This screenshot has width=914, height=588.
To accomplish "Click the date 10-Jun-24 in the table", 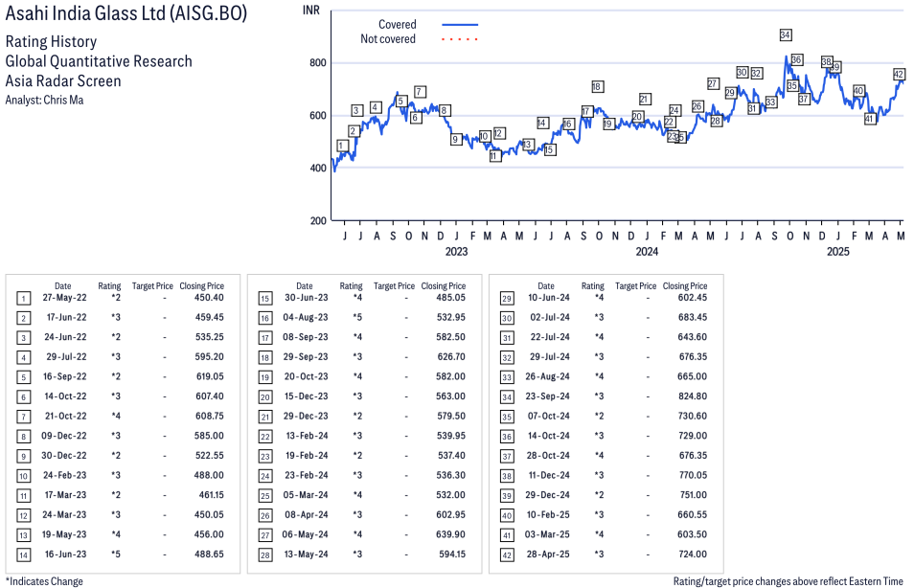I will [x=549, y=298].
